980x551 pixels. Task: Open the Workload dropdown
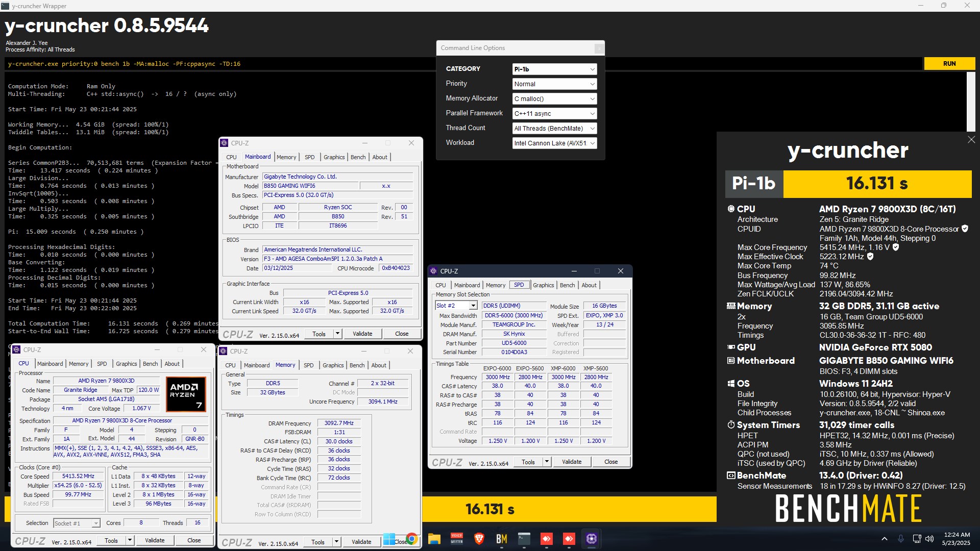554,143
